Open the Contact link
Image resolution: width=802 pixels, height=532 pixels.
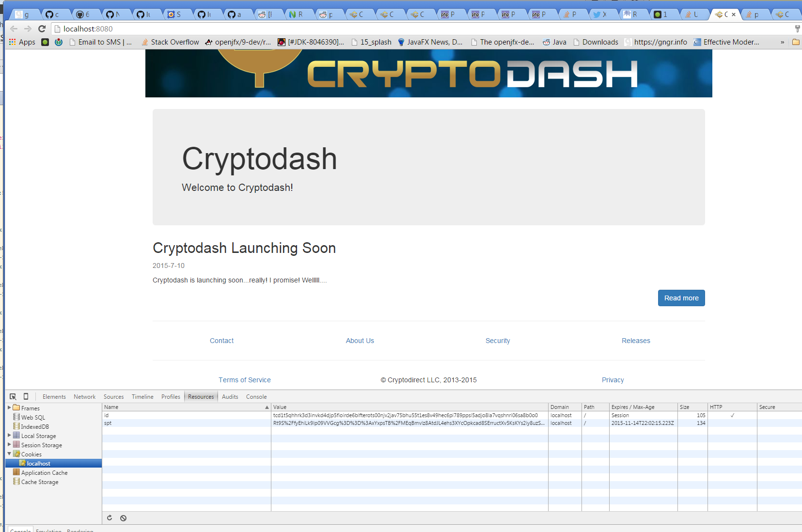click(221, 341)
